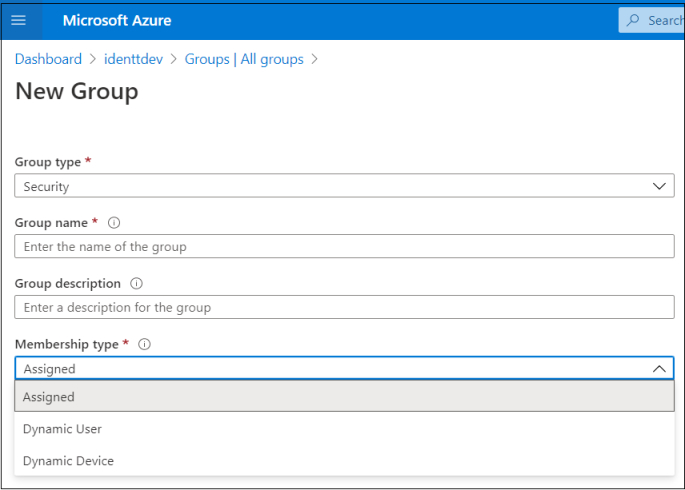Navigate to Groups | All groups breadcrumb
This screenshot has height=490, width=685.
(244, 59)
